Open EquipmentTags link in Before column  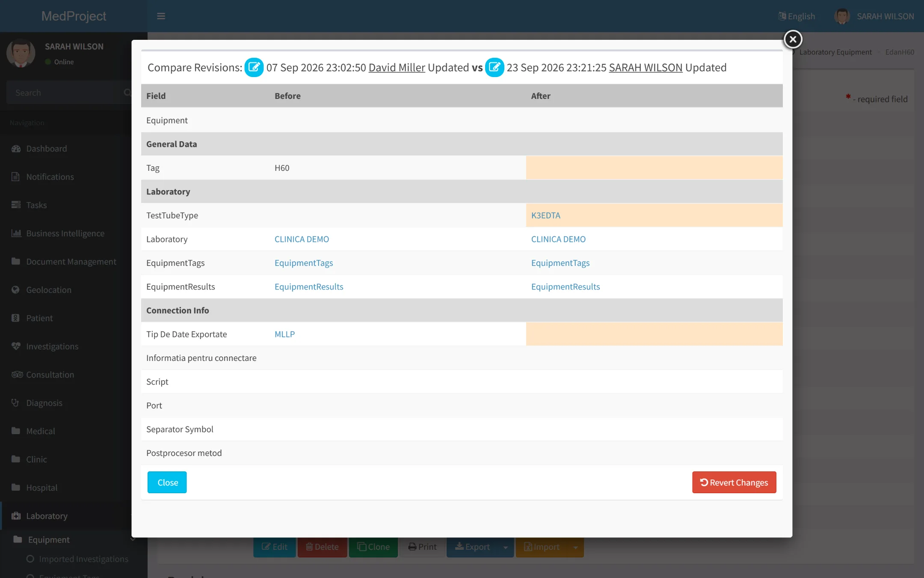pyautogui.click(x=304, y=263)
